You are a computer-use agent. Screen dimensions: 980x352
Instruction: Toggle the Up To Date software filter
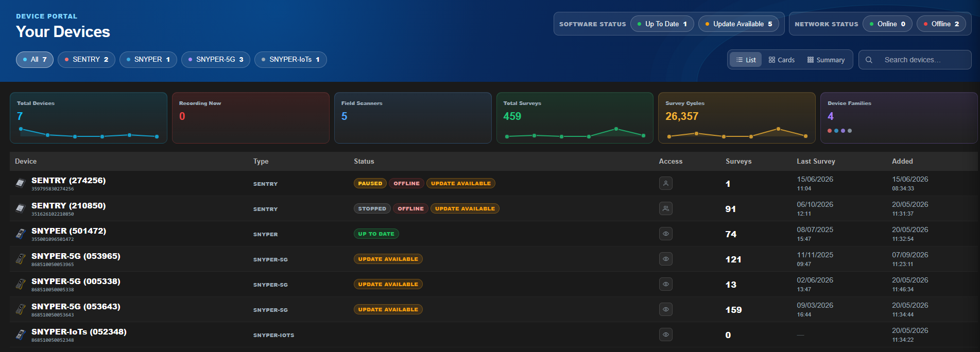coord(662,24)
